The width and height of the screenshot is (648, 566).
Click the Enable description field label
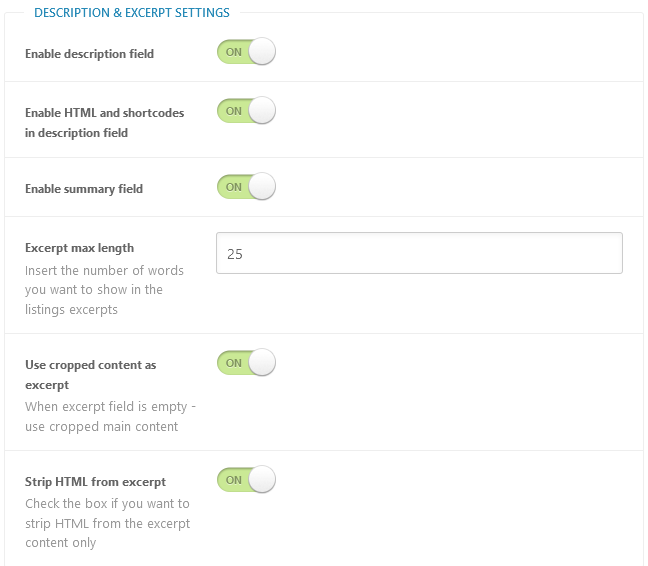89,54
